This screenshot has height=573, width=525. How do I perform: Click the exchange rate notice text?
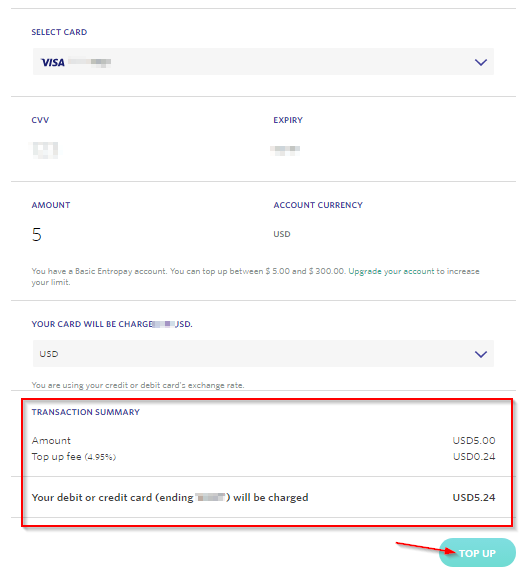138,385
